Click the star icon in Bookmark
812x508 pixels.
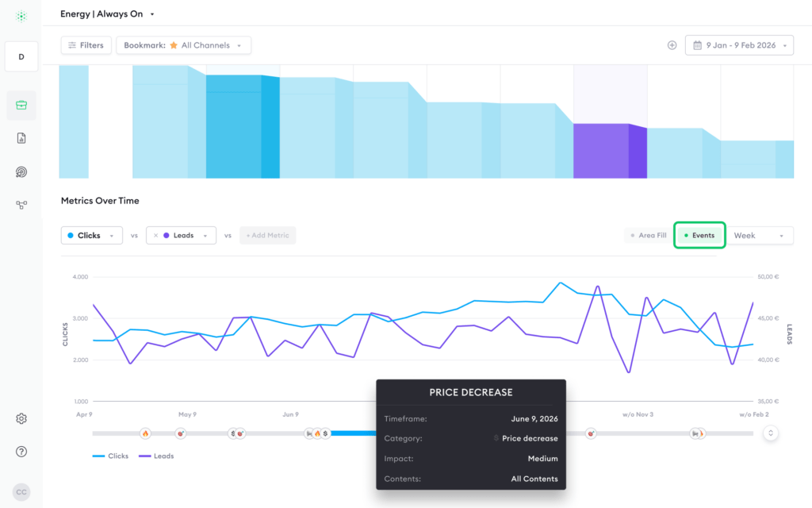pyautogui.click(x=174, y=45)
